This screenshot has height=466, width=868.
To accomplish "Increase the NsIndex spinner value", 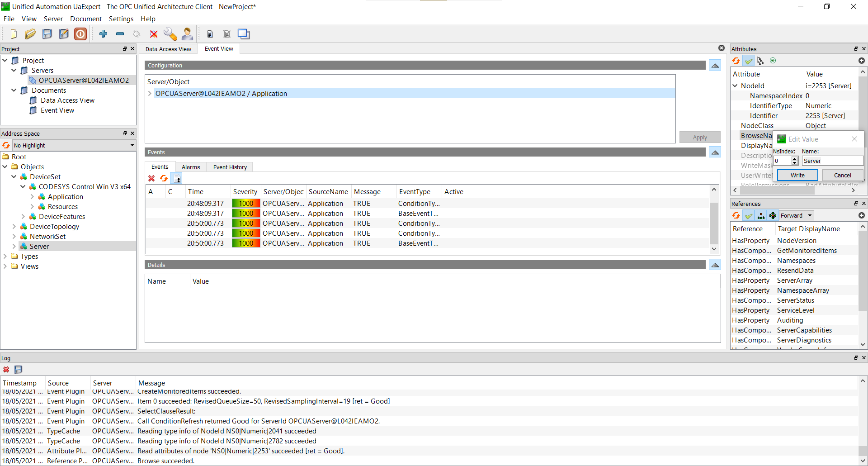I will click(x=794, y=159).
